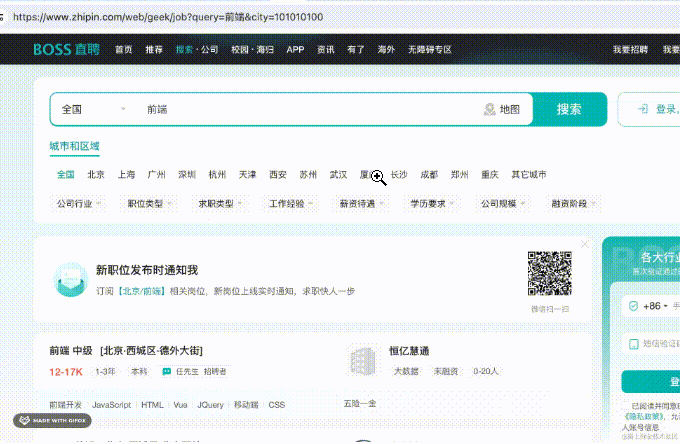Click the 恒亿慧通 company logo

pyautogui.click(x=362, y=361)
